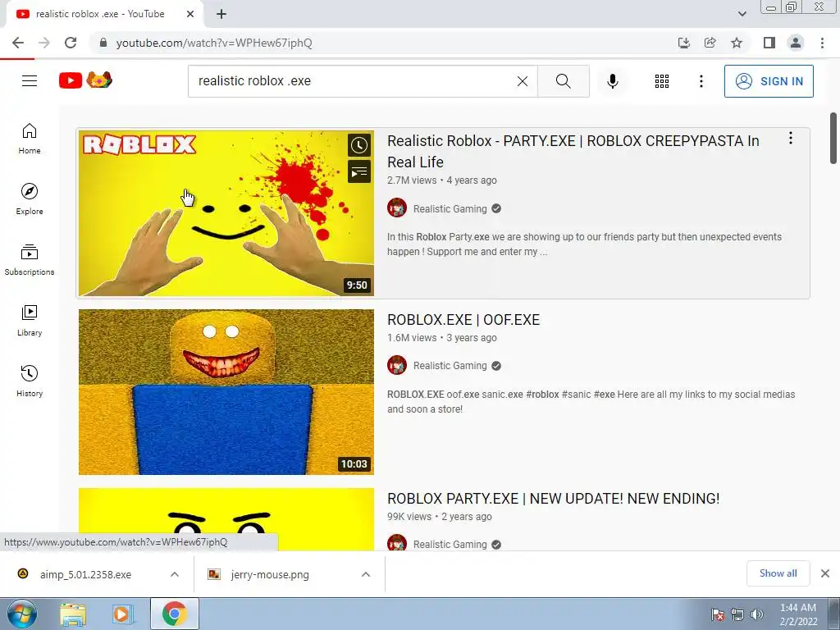Open the YouTube hamburger guide menu
The height and width of the screenshot is (630, 840).
tap(30, 81)
